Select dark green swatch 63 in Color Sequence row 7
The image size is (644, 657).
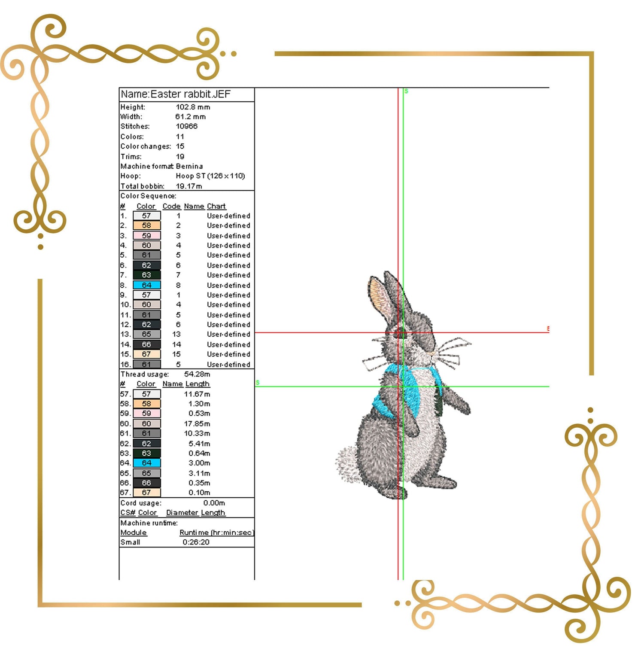[x=147, y=275]
